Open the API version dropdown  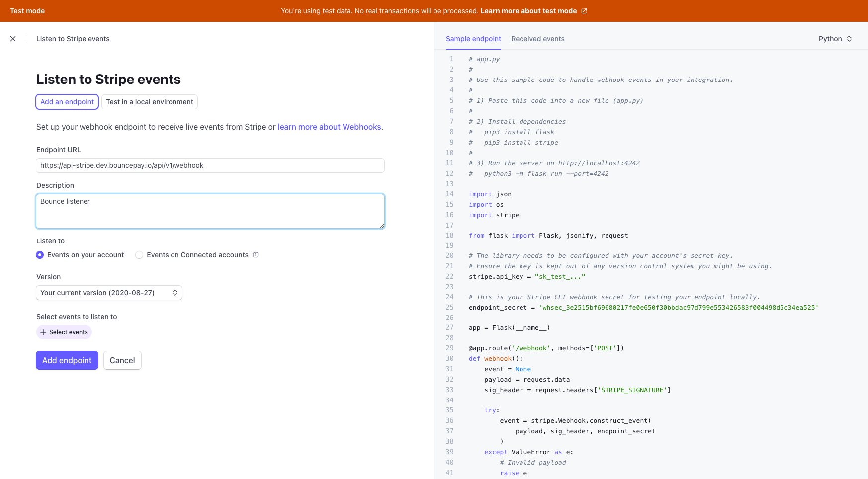coord(109,293)
